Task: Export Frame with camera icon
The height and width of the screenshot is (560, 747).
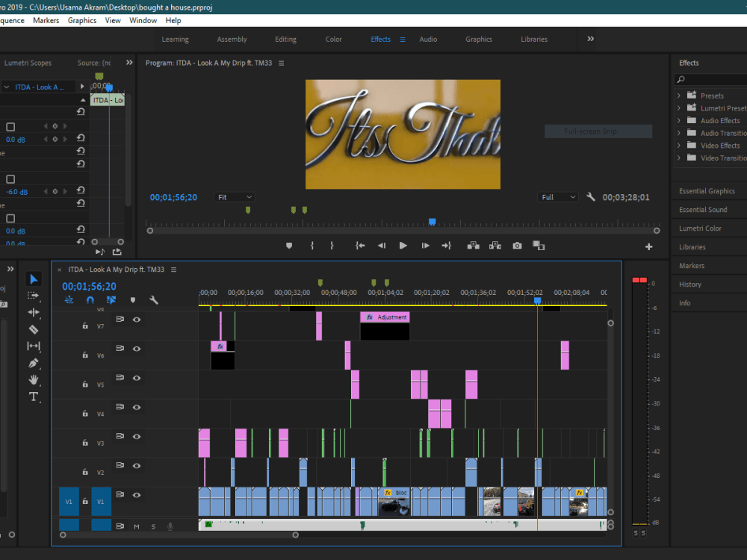Action: coord(517,246)
